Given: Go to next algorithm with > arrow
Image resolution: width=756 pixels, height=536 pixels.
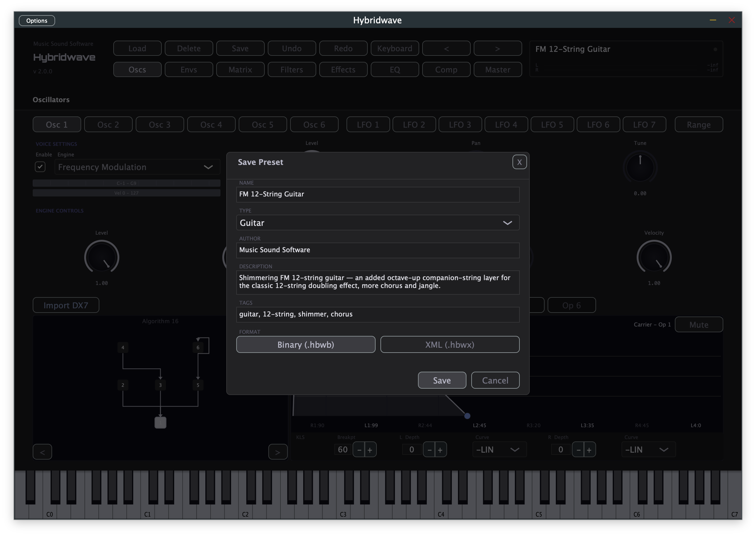Looking at the screenshot, I should (x=278, y=451).
